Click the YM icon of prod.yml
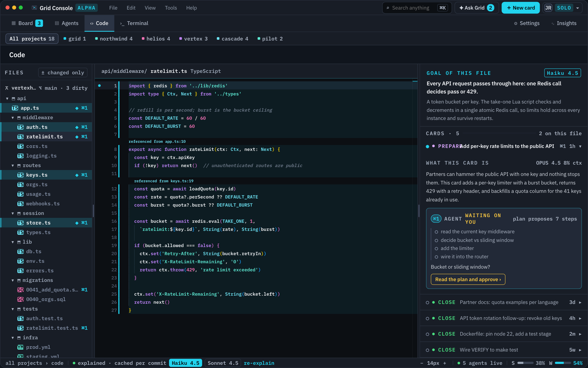 (21, 347)
